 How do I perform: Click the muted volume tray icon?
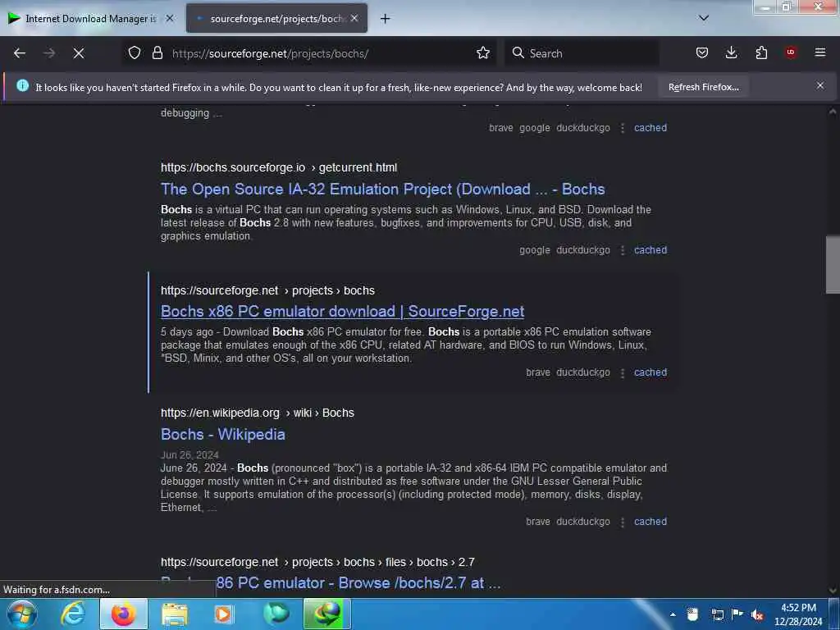pos(757,614)
